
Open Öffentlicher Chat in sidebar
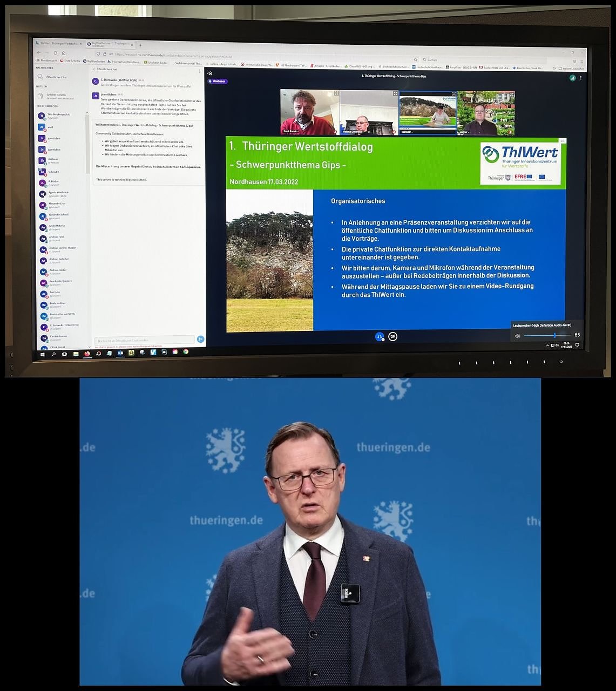[56, 77]
